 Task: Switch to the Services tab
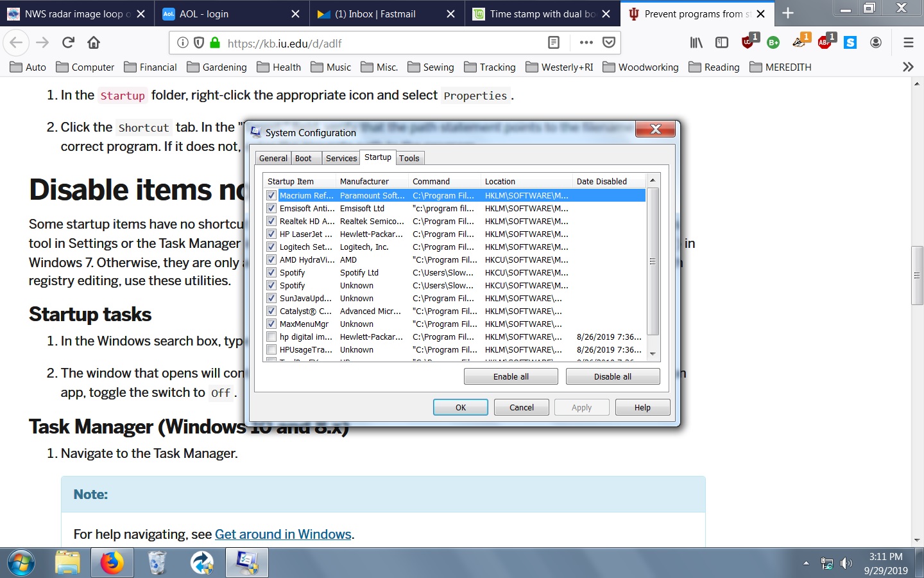click(x=341, y=158)
